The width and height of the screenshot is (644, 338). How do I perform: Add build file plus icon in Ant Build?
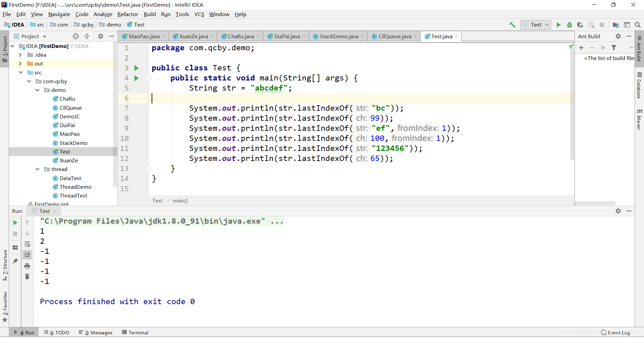coord(581,48)
